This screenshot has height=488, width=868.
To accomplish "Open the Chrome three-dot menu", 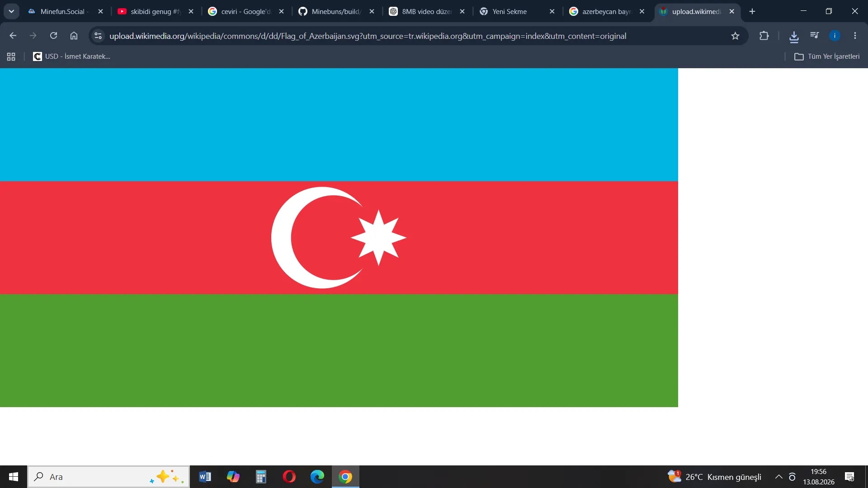I will (x=855, y=36).
